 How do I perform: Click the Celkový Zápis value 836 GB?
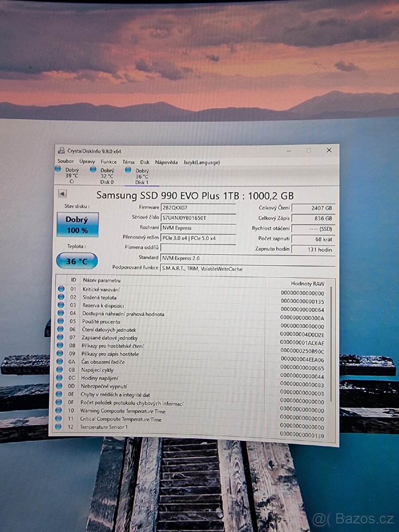click(x=313, y=218)
